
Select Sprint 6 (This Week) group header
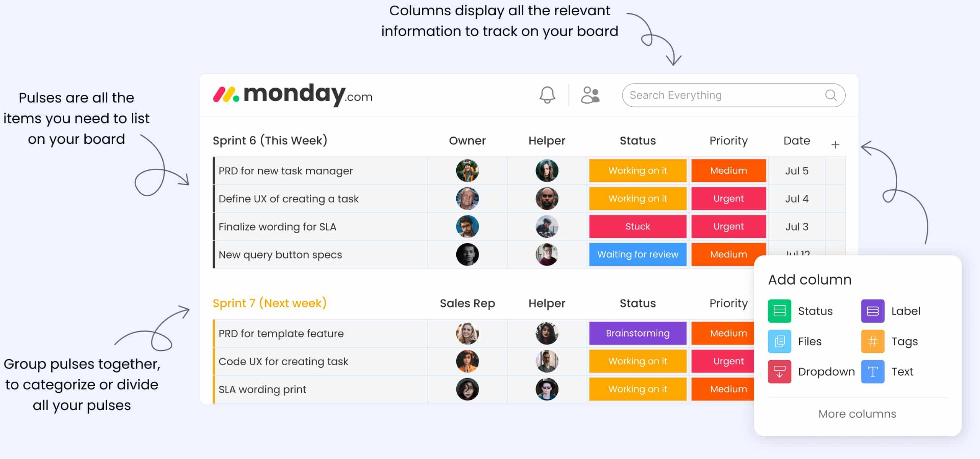pos(270,140)
